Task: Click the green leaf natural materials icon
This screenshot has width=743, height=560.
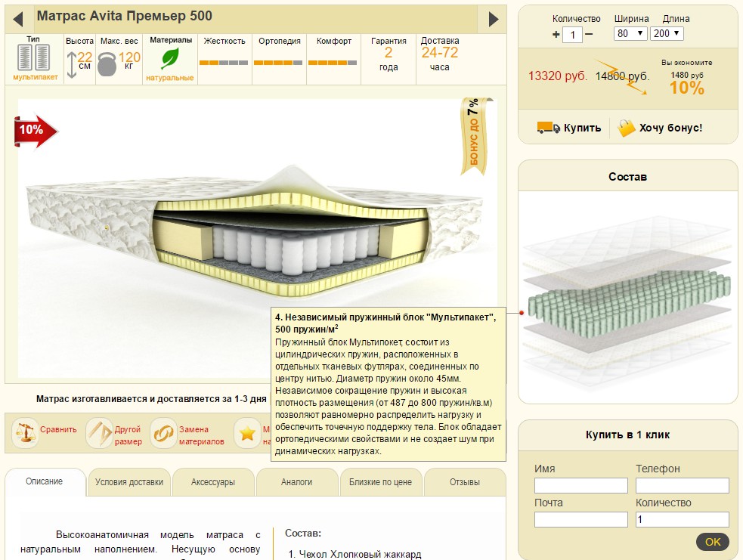Action: (x=169, y=59)
